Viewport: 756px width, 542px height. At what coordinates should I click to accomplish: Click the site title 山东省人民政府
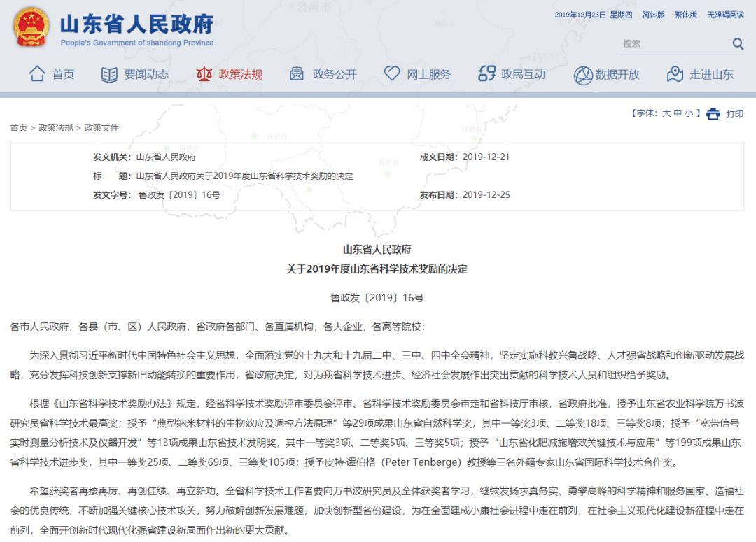click(x=137, y=24)
